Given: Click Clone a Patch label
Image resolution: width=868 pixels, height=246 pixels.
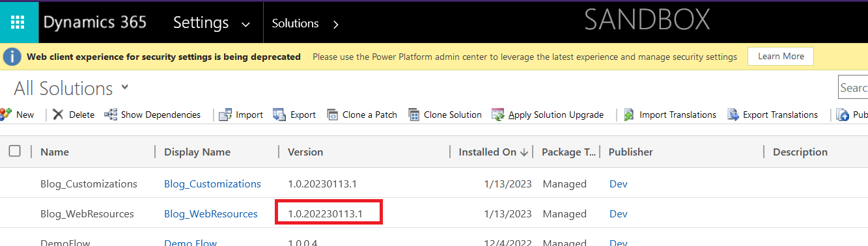Looking at the screenshot, I should point(370,115).
